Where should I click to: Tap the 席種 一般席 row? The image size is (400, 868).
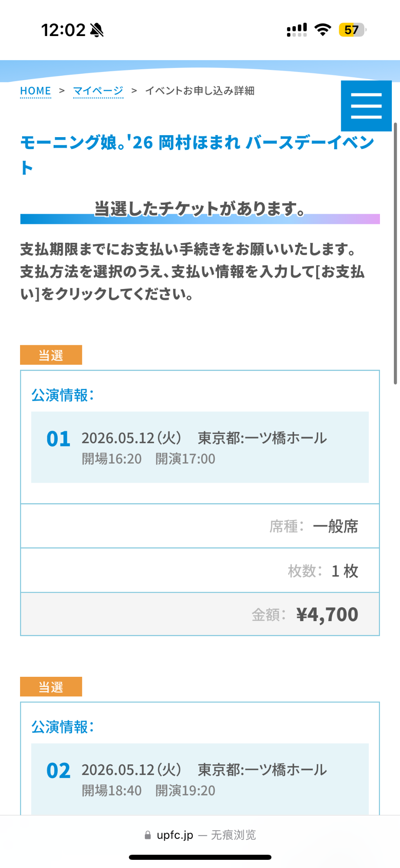[200, 526]
